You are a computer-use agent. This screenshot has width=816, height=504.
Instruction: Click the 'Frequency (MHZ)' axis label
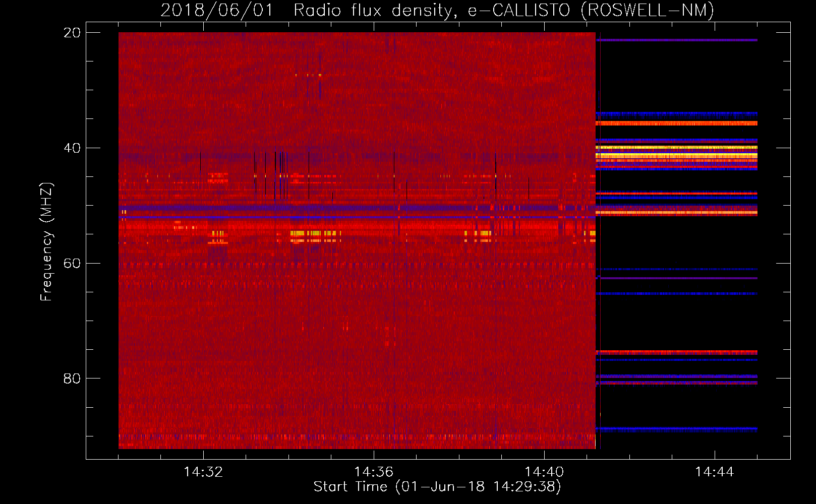46,242
